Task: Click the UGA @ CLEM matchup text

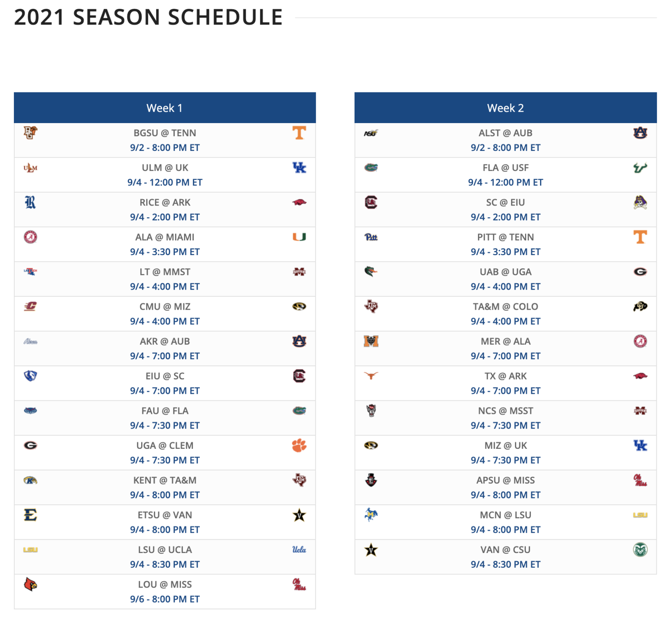Action: (x=165, y=445)
